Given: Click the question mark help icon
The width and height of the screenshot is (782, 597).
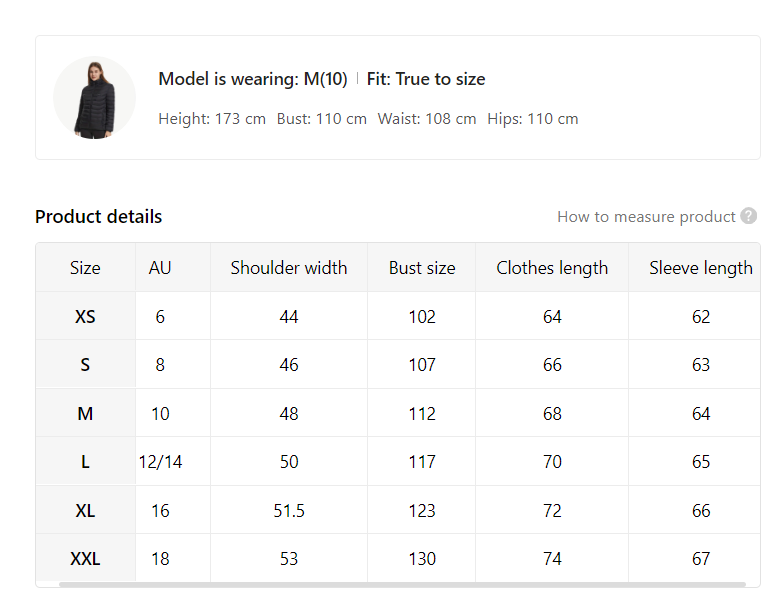Looking at the screenshot, I should click(x=748, y=216).
